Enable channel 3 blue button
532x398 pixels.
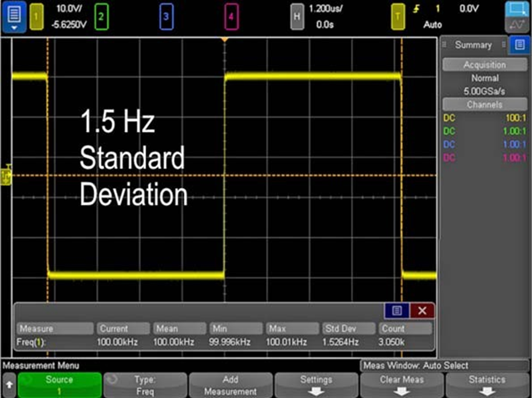point(166,17)
